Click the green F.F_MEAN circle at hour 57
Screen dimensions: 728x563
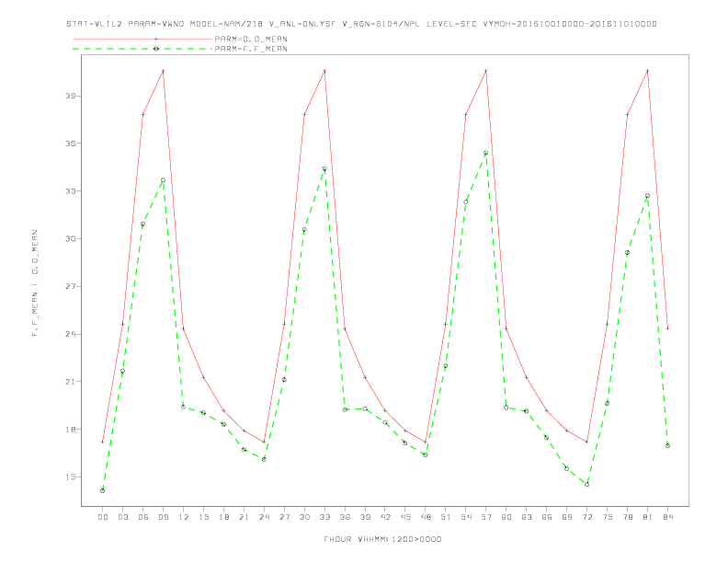coord(486,153)
